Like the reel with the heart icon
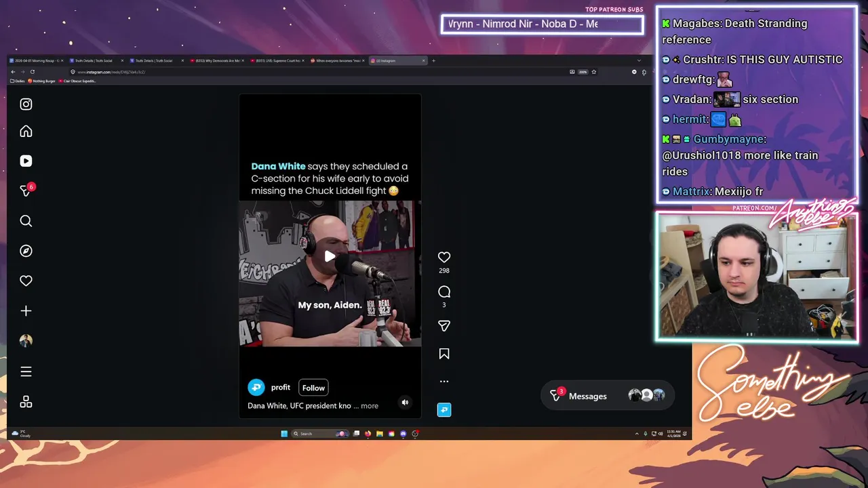 444,257
